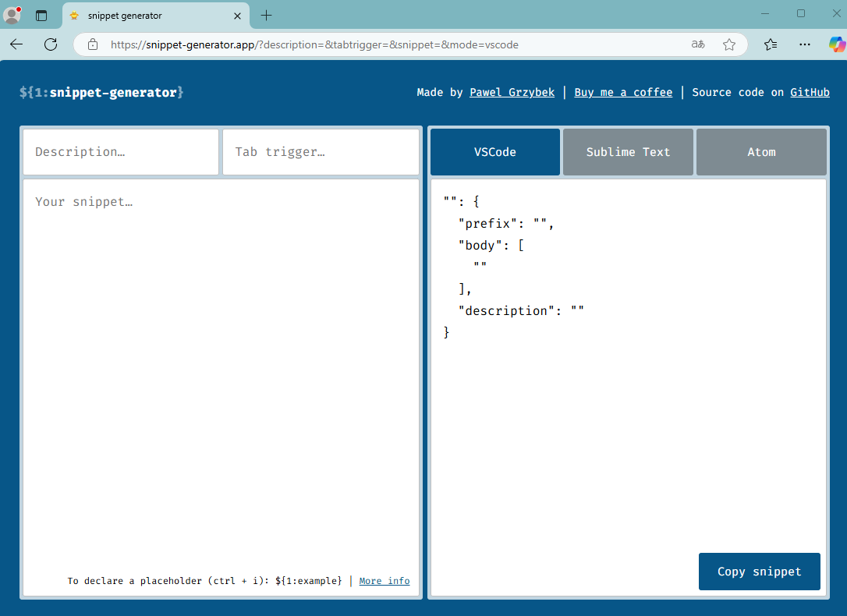847x616 pixels.
Task: Open the browser profile avatar
Action: coord(12,15)
